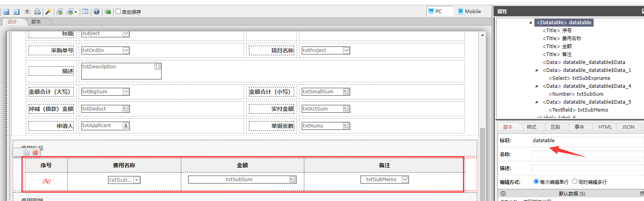Collapse the datatable_datatable$Data_4 node
Screen dimensions: 644x201
(x=537, y=86)
